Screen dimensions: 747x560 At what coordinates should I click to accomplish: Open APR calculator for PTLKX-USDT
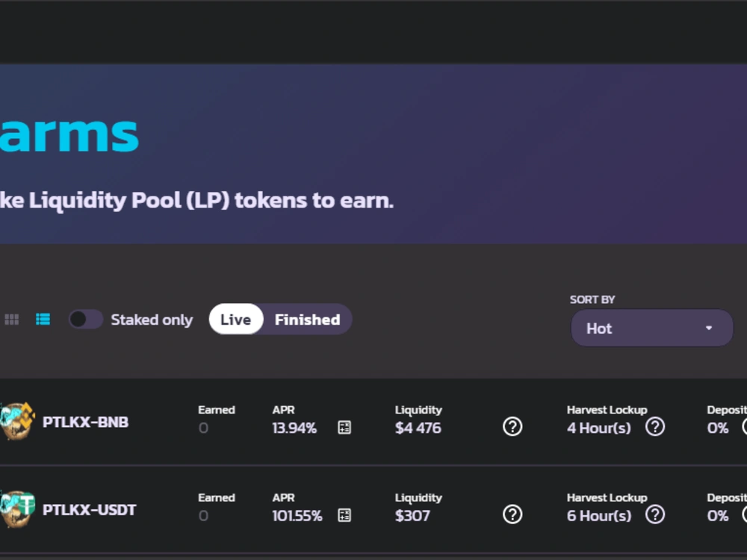point(344,515)
